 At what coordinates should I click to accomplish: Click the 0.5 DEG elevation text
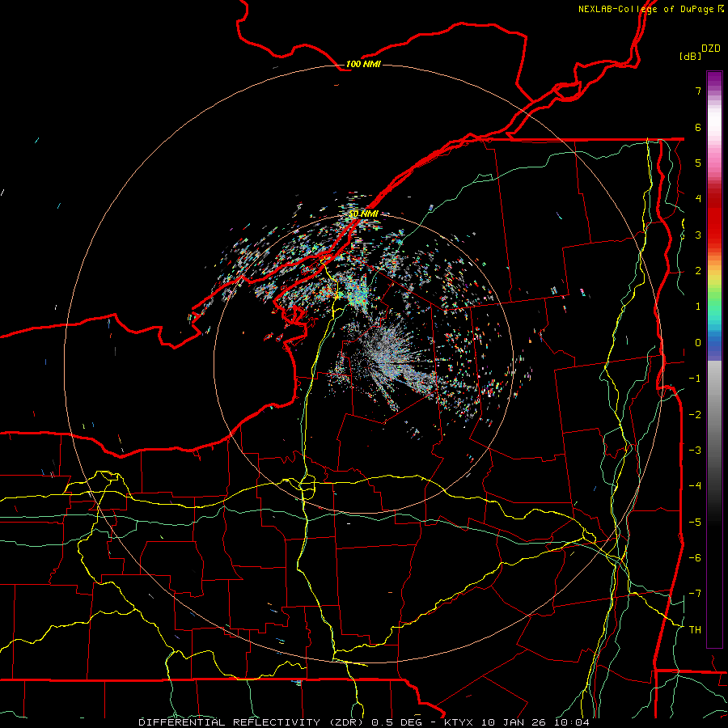point(396,722)
